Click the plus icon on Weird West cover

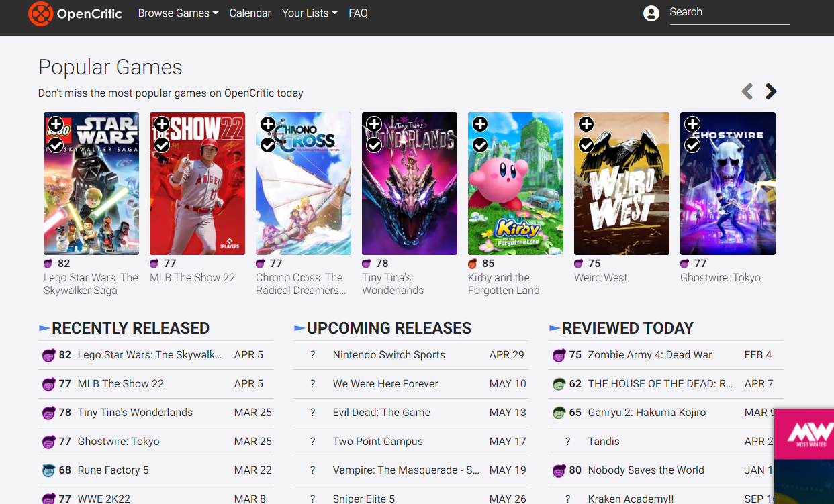click(x=586, y=124)
